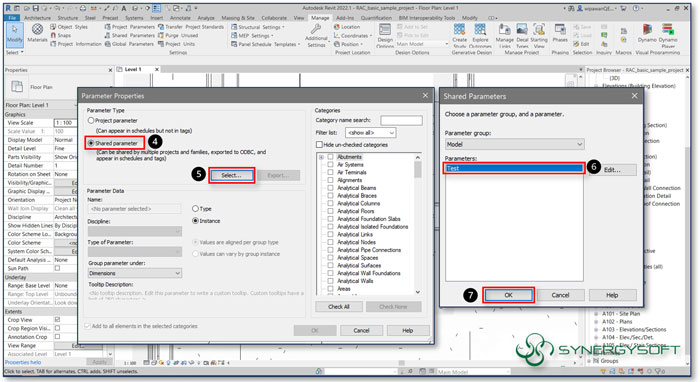Viewport: 700px width, 382px height.
Task: Expand the Abutments category tree node
Action: (x=321, y=157)
